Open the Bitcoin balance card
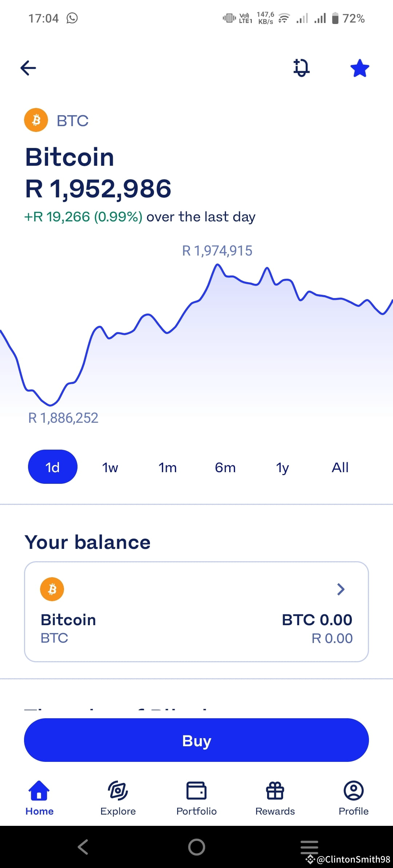The height and width of the screenshot is (868, 393). pyautogui.click(x=196, y=612)
